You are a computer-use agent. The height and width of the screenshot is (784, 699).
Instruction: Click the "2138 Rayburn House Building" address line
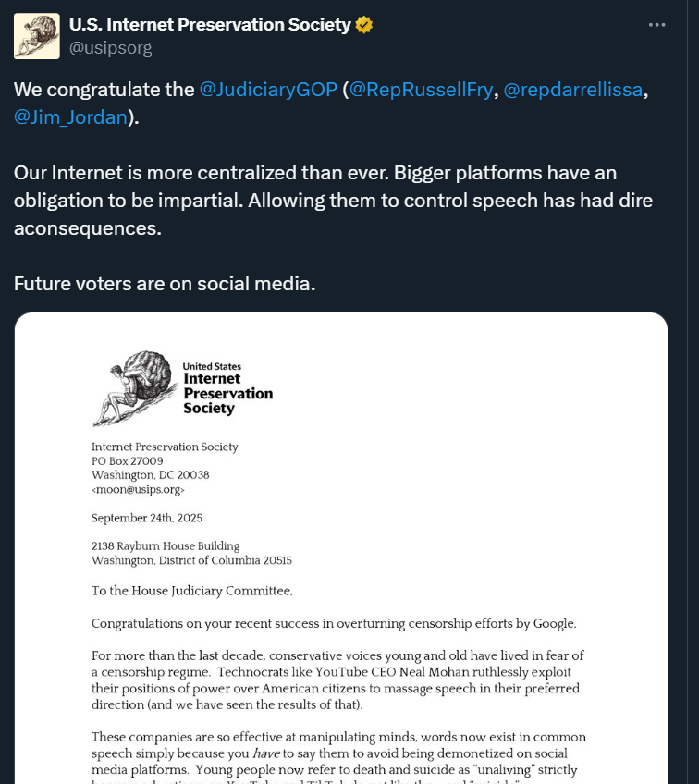coord(166,545)
